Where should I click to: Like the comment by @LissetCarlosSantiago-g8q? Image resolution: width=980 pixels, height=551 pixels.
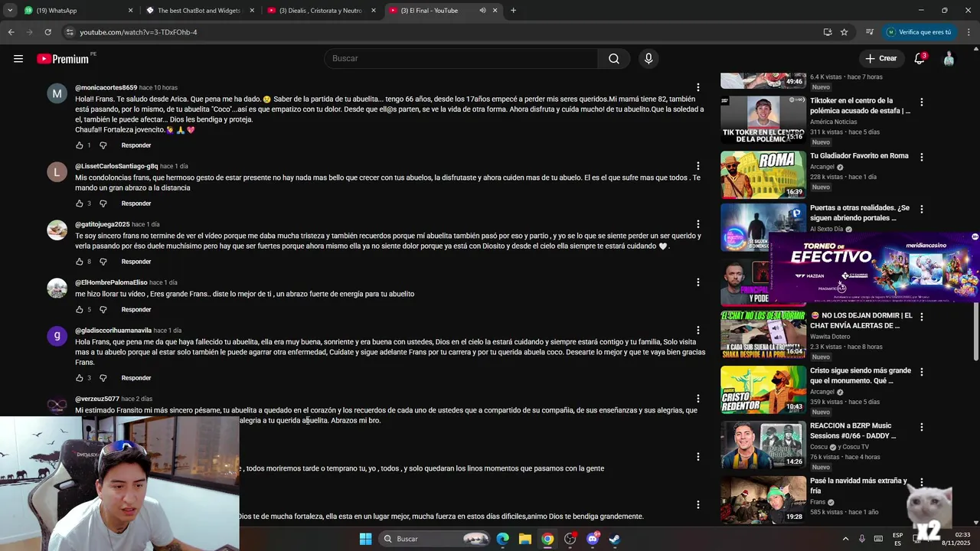click(79, 204)
